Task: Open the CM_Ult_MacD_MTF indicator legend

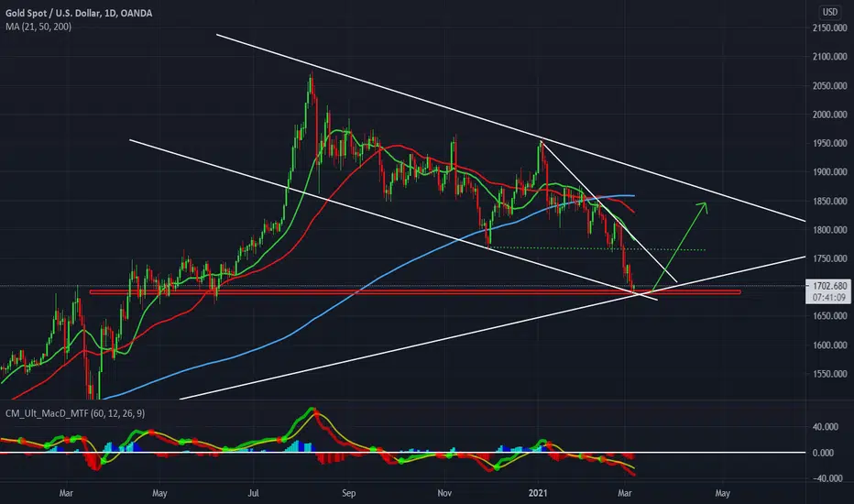Action: (x=75, y=413)
